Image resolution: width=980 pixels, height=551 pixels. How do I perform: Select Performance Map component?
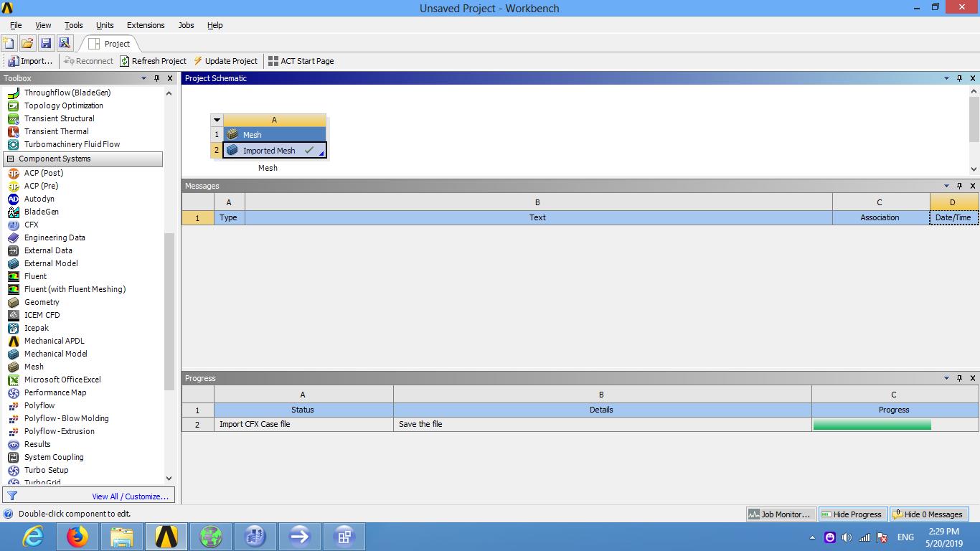[x=55, y=392]
